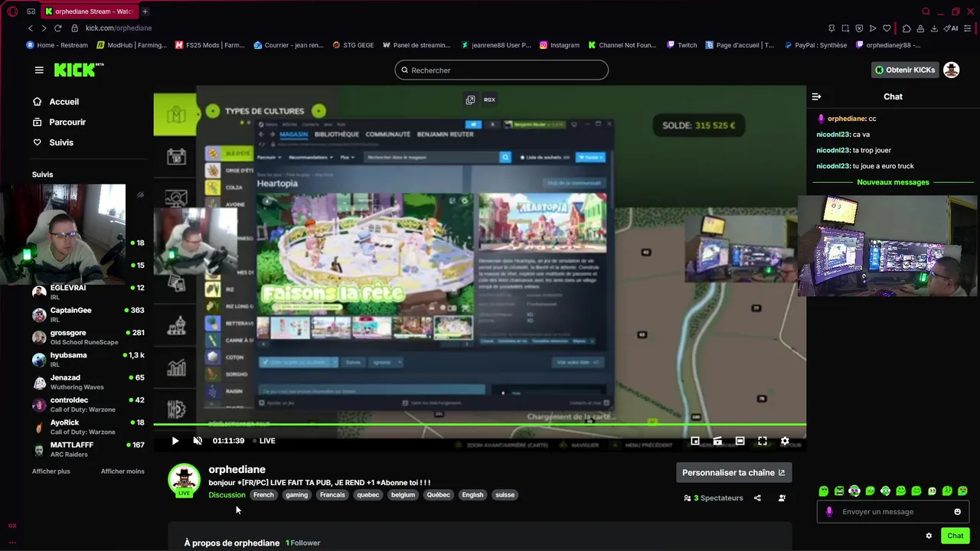
Task: Select the belgium tag
Action: tap(403, 495)
